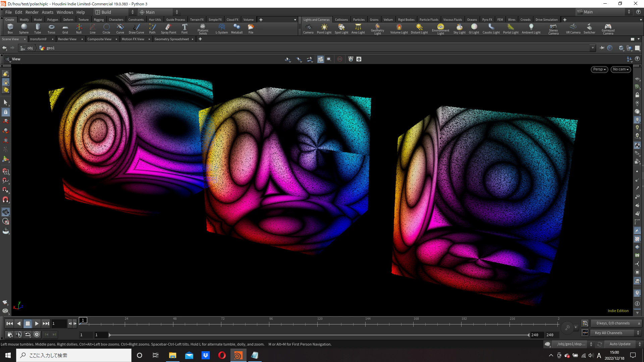The height and width of the screenshot is (362, 644).
Task: Toggle the loop playback mode button
Action: 28,334
